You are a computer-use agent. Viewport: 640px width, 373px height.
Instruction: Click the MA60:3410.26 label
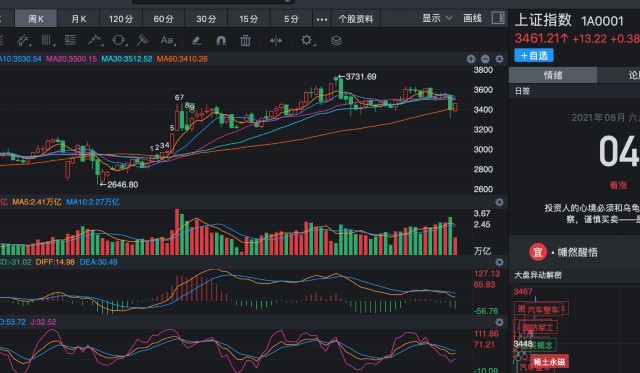[182, 59]
